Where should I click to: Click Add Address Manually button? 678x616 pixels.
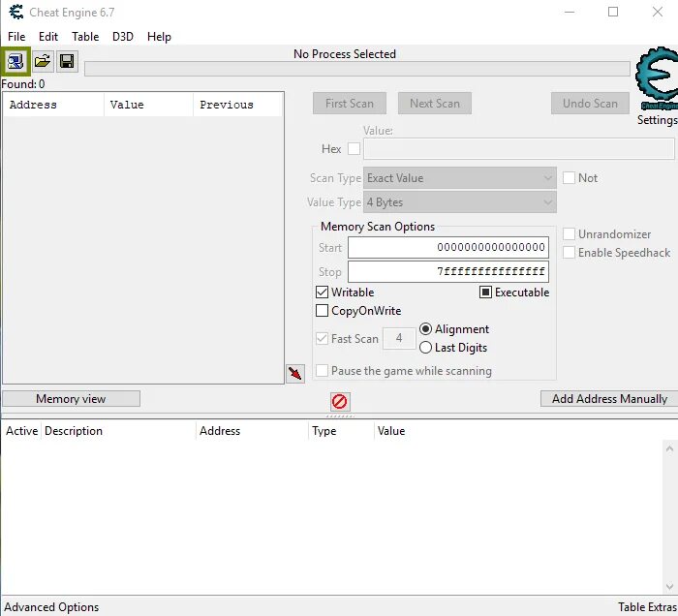click(609, 399)
